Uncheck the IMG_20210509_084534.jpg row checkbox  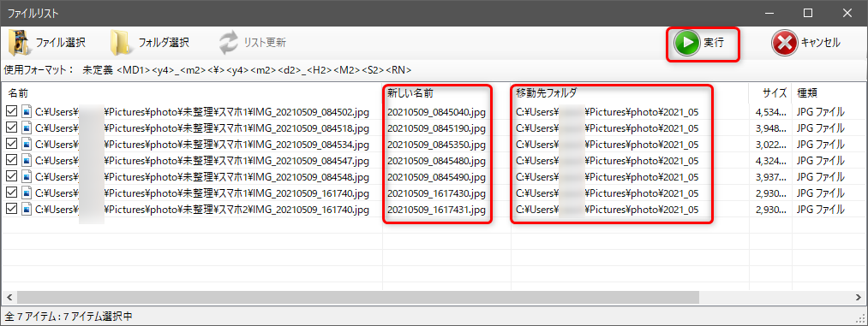click(x=11, y=145)
